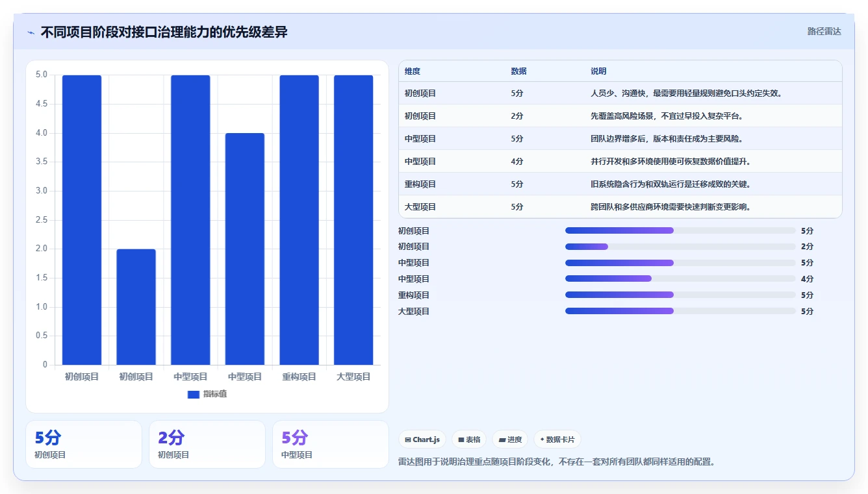Image resolution: width=868 pixels, height=494 pixels.
Task: Click the 大型项目 bar in the chart
Action: coord(353,220)
